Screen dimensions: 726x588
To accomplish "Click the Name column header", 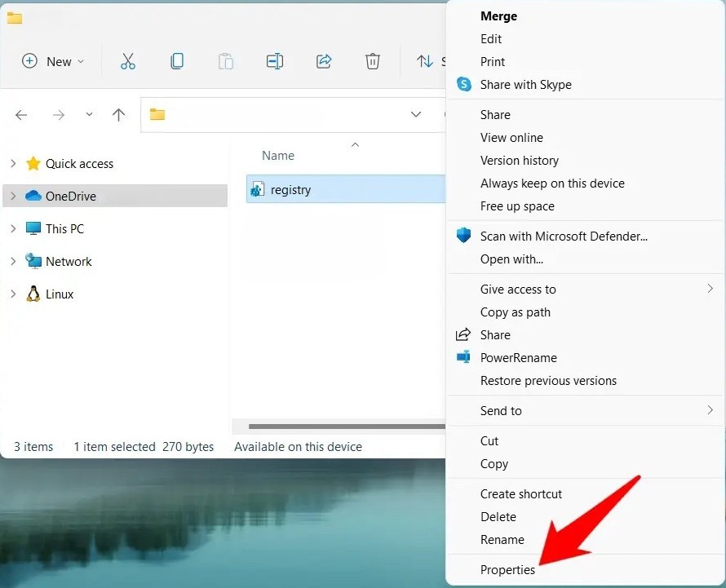I will 278,156.
